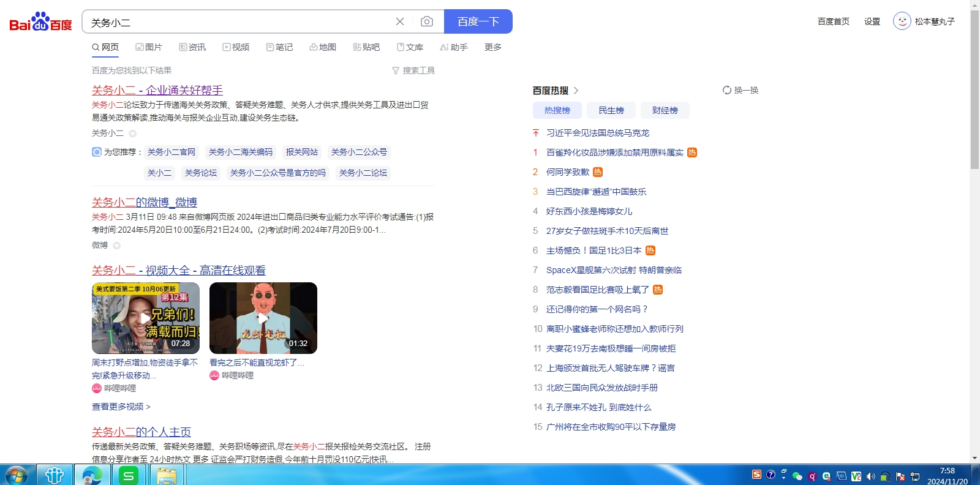Select suggestion 关务小二公众号是官方的吗
This screenshot has width=980, height=485.
coord(278,173)
